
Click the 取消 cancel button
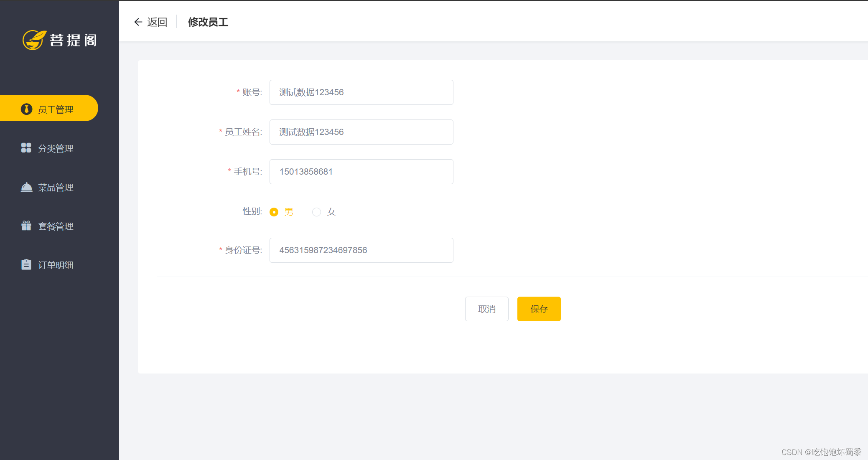pos(486,309)
